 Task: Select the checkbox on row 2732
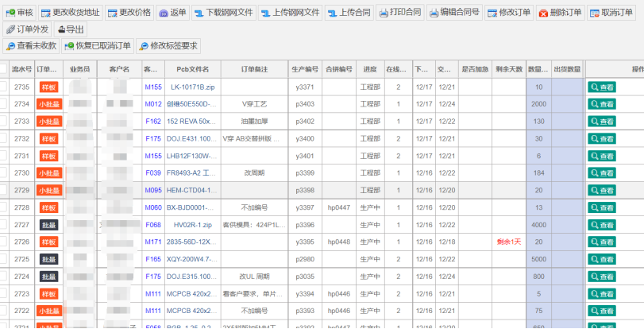(4, 138)
